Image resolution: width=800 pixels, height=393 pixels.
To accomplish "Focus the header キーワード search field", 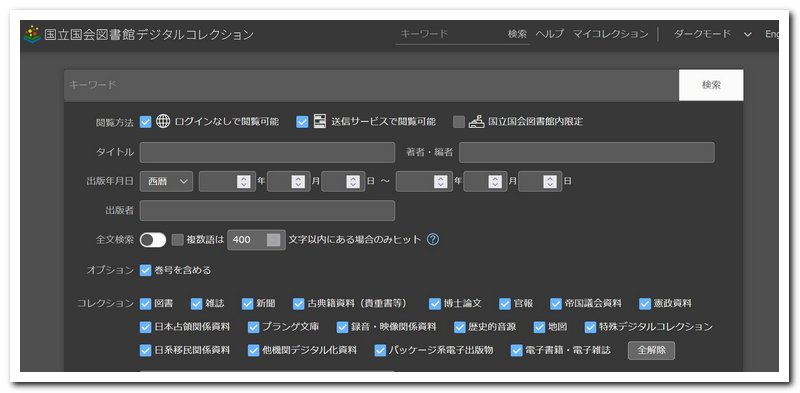I will 451,34.
